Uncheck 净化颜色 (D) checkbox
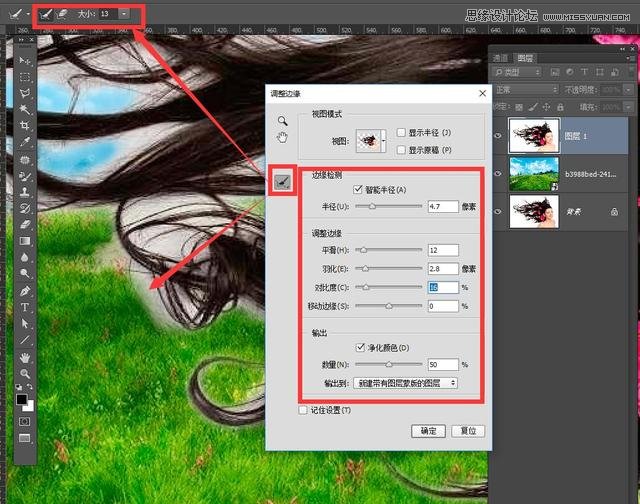The width and height of the screenshot is (640, 504). pos(360,347)
